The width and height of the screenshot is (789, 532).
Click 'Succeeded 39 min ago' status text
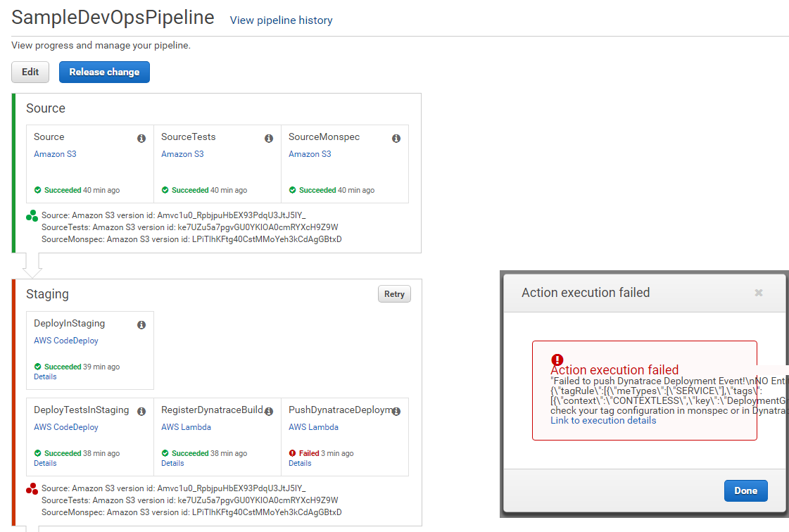[x=82, y=367]
